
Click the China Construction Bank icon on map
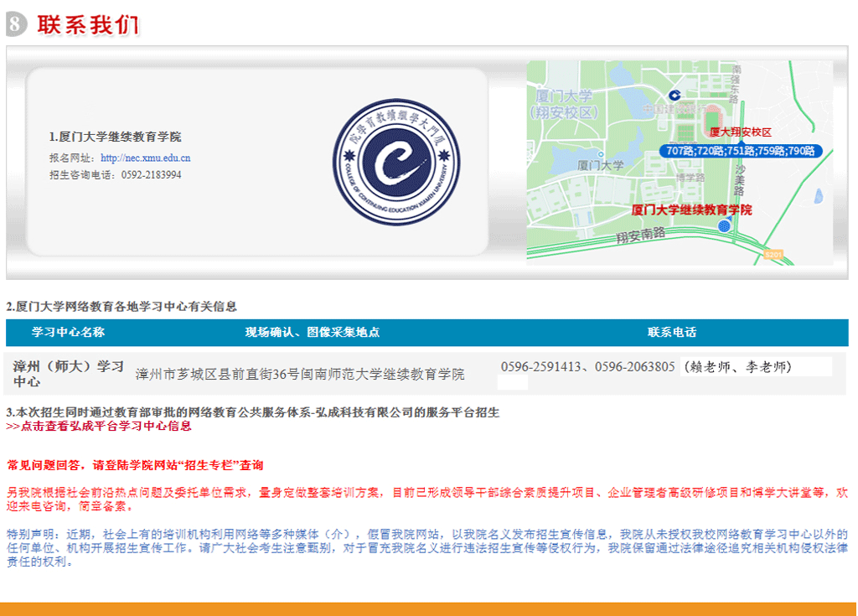[x=675, y=96]
